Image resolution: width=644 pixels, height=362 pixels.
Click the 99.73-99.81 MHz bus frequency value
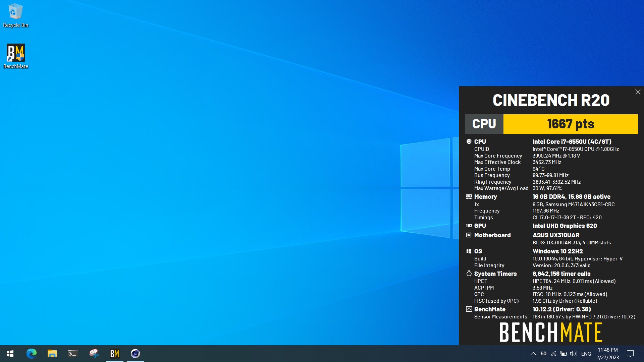coord(550,175)
